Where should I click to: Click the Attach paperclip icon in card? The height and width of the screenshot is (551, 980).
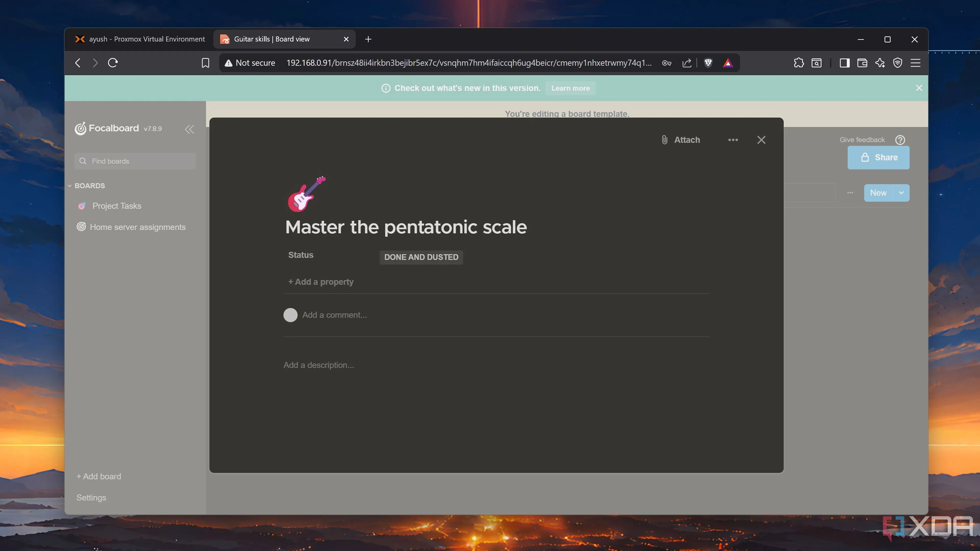[664, 140]
